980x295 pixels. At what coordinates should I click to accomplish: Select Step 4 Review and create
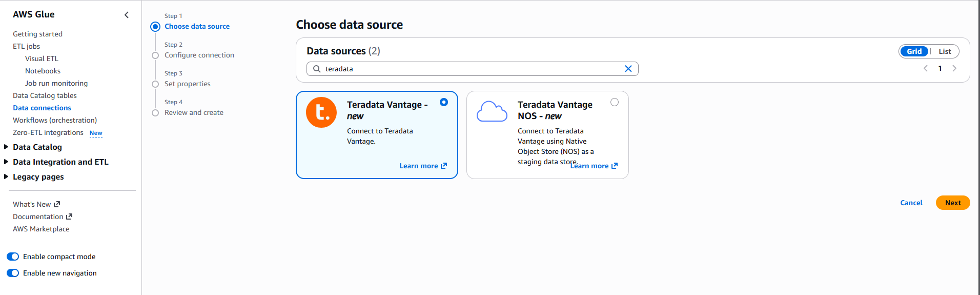point(194,112)
